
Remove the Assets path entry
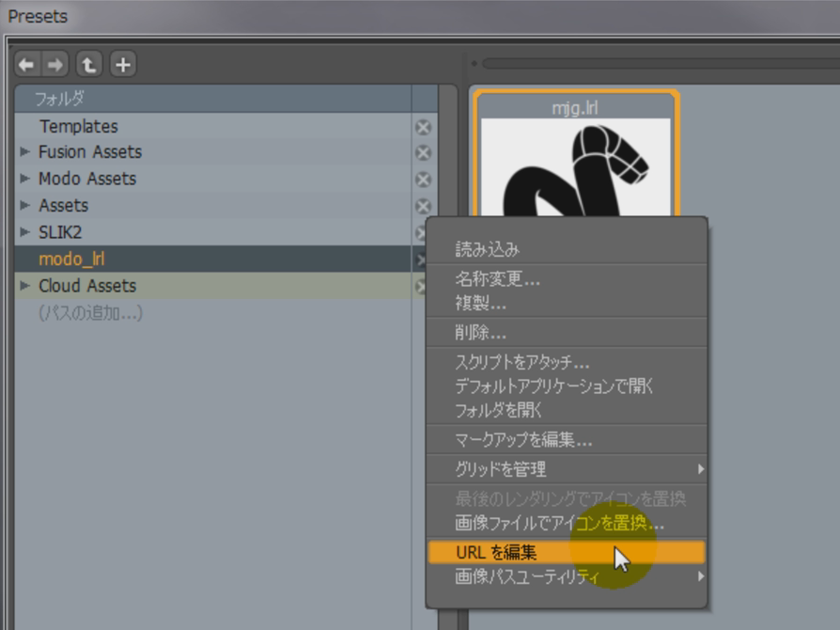pos(423,206)
